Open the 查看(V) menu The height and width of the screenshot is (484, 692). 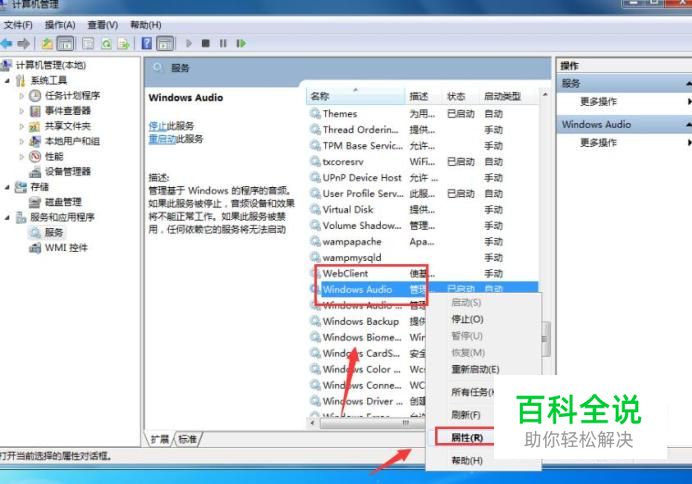(x=102, y=25)
